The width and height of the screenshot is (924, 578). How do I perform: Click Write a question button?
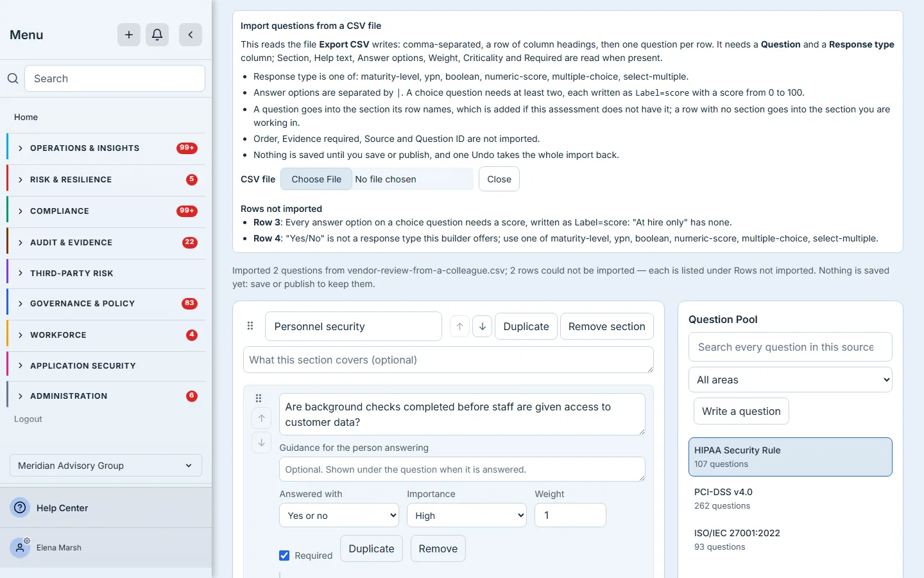pyautogui.click(x=741, y=411)
